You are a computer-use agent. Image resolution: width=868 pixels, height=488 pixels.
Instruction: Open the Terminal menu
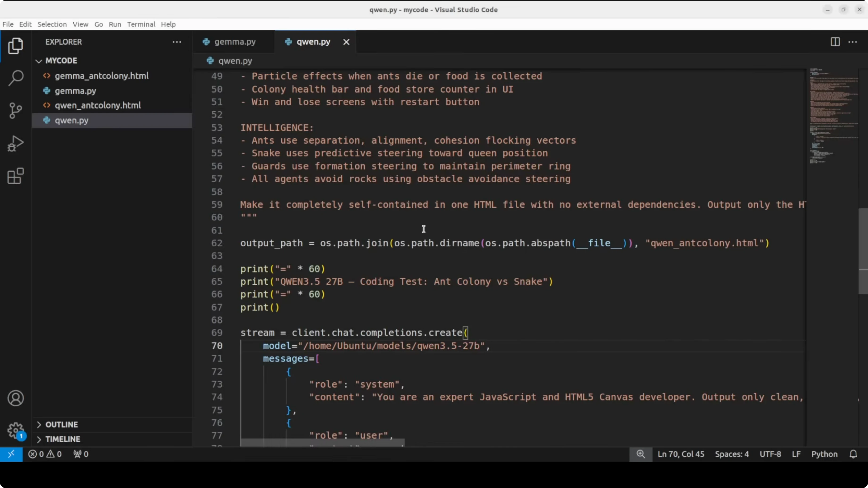click(141, 24)
